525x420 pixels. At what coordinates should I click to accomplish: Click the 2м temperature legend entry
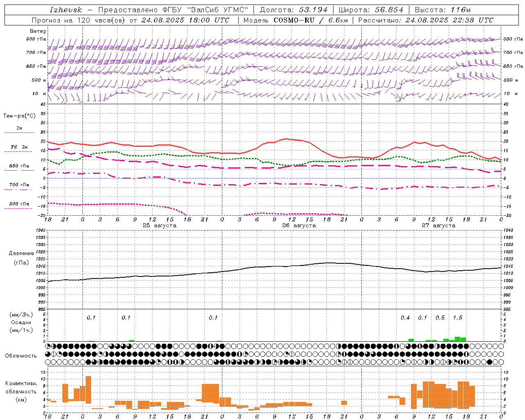coord(19,128)
